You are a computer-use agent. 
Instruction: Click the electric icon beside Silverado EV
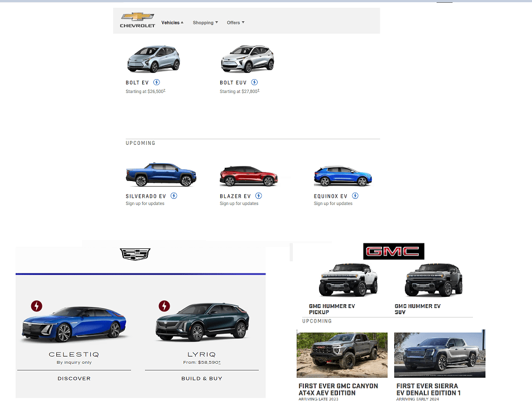(174, 196)
